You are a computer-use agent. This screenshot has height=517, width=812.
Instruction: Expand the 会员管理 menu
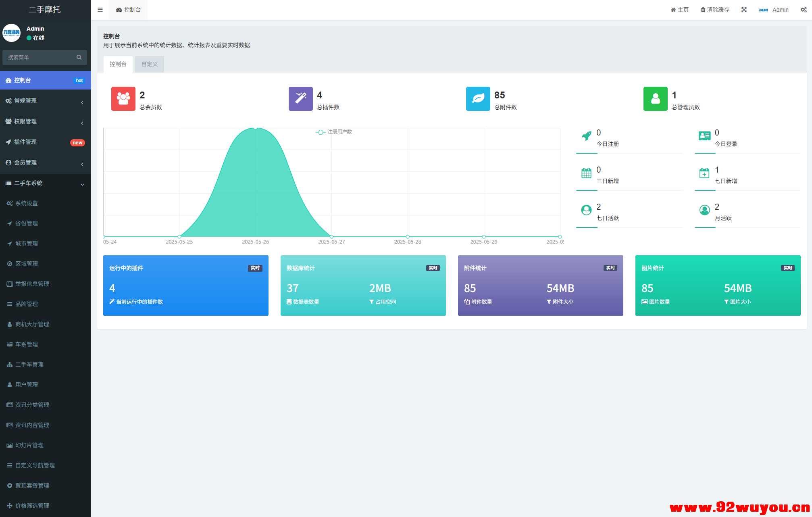click(x=45, y=163)
